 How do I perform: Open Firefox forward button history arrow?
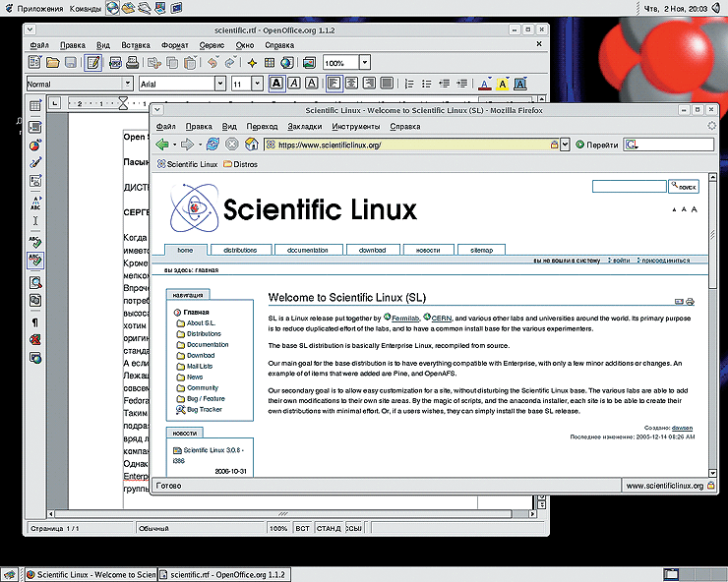[200, 145]
